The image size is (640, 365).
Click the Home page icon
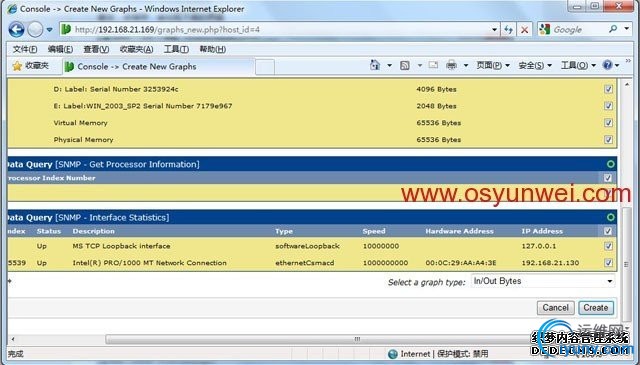pos(375,65)
